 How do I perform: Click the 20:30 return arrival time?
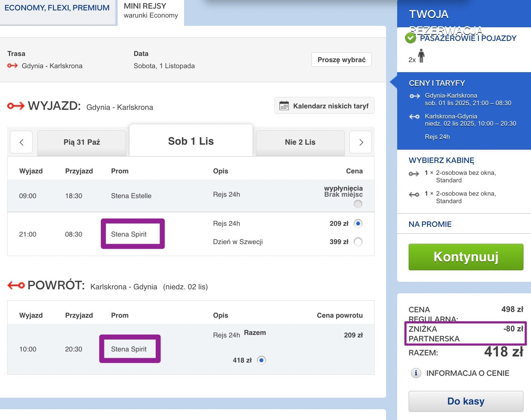point(74,349)
